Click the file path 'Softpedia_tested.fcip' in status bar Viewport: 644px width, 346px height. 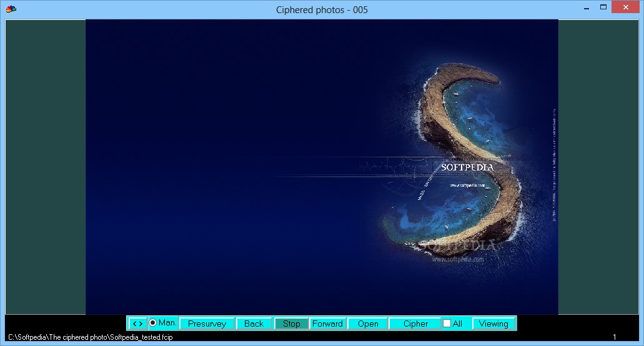click(91, 337)
